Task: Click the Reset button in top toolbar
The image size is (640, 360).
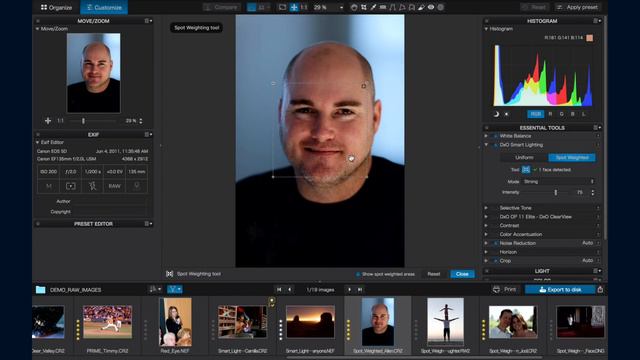Action: (535, 7)
